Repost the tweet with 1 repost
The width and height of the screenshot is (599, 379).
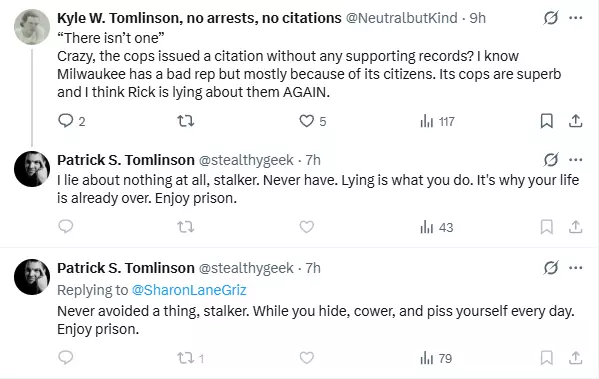[190, 358]
